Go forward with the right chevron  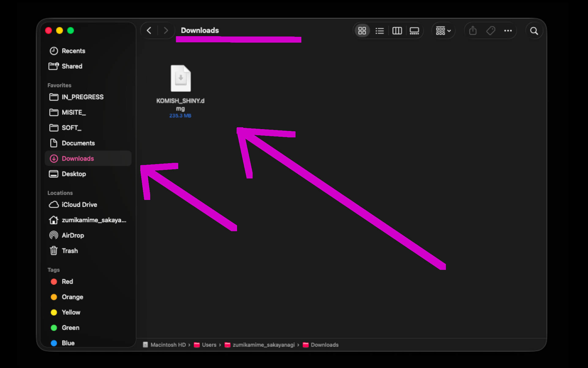tap(166, 31)
